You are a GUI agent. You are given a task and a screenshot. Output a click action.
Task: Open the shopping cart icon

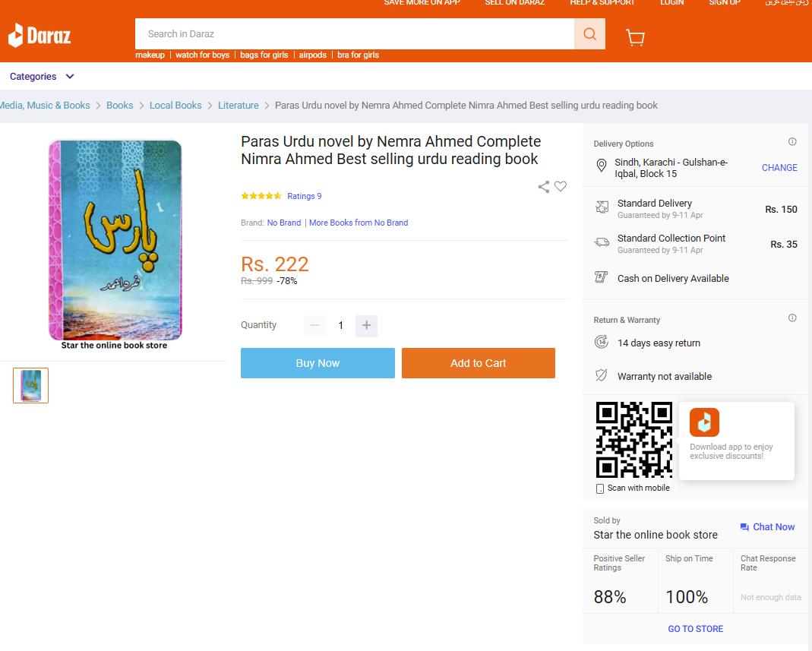(x=635, y=37)
